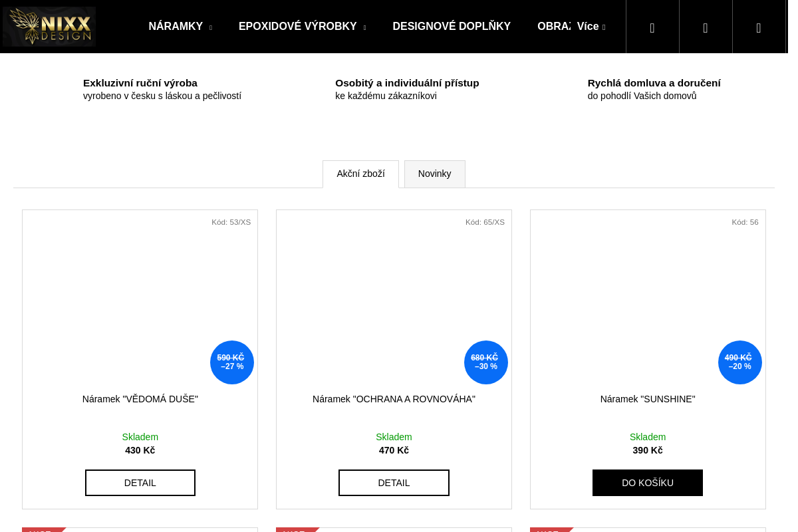The image size is (798, 532).
Task: Open the search icon in header
Action: (x=652, y=27)
